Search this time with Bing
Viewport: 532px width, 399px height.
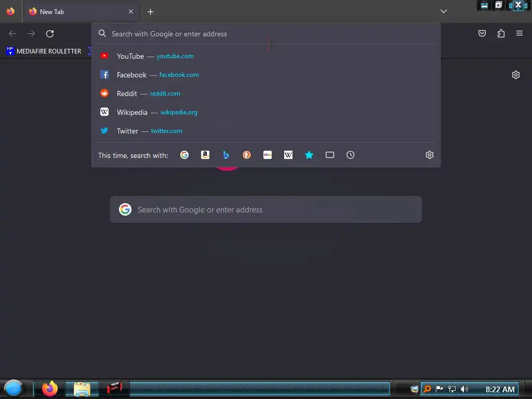pyautogui.click(x=226, y=155)
